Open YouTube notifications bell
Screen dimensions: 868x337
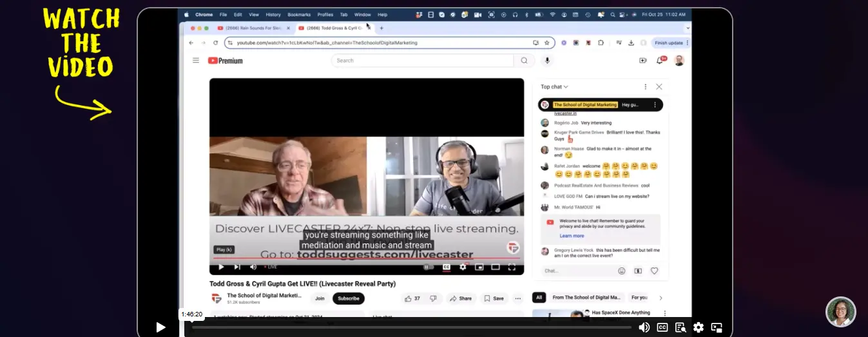(661, 61)
